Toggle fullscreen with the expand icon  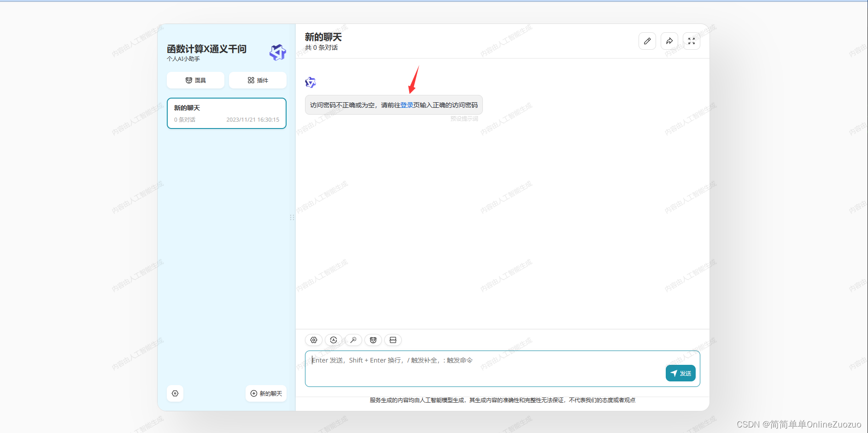[692, 41]
